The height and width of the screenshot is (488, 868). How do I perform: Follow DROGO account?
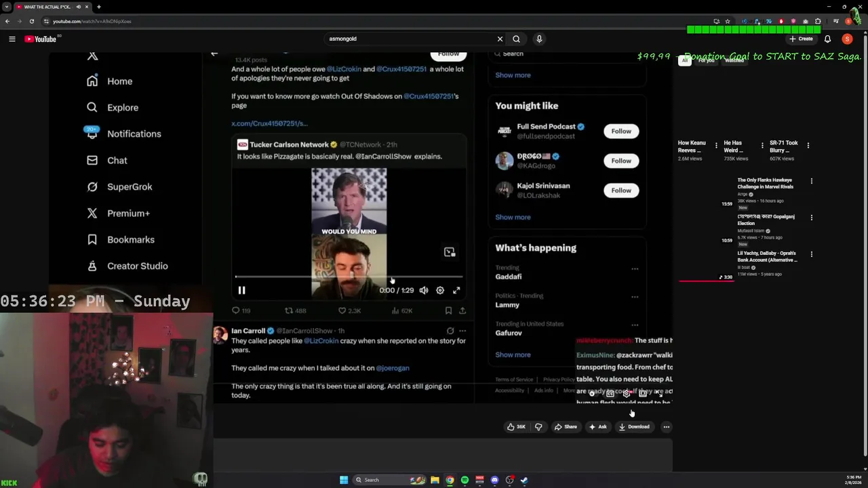[x=621, y=161]
